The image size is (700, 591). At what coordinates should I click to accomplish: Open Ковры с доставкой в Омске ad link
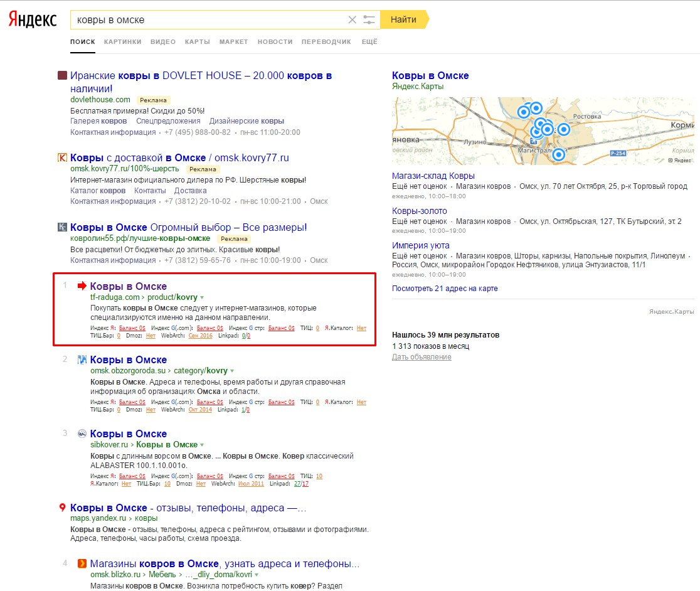point(179,157)
